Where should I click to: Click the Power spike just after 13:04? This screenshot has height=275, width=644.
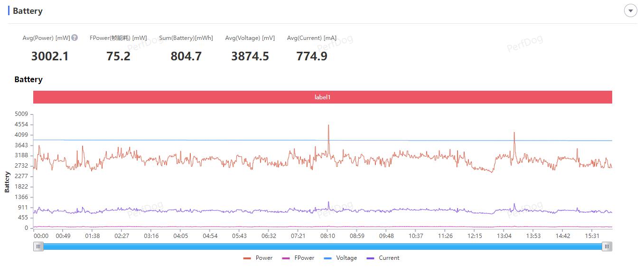[x=514, y=133]
